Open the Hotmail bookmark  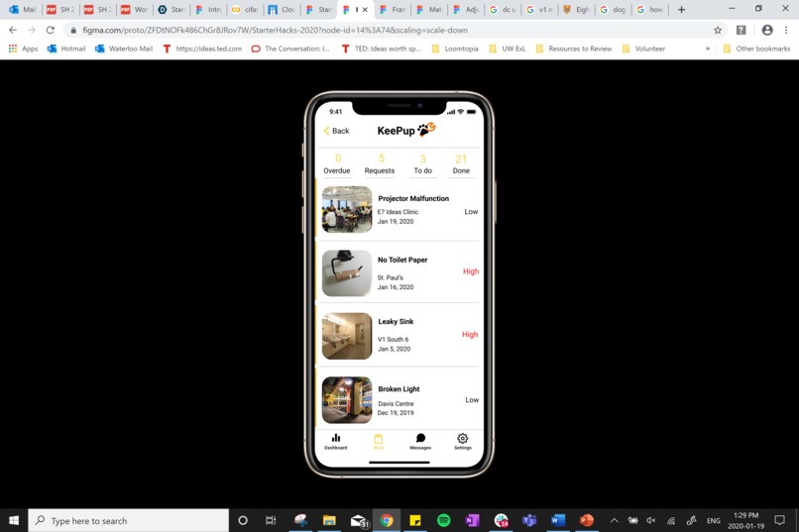[x=66, y=49]
